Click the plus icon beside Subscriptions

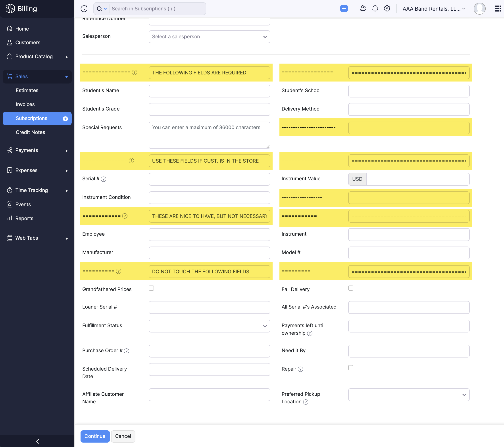pos(65,119)
